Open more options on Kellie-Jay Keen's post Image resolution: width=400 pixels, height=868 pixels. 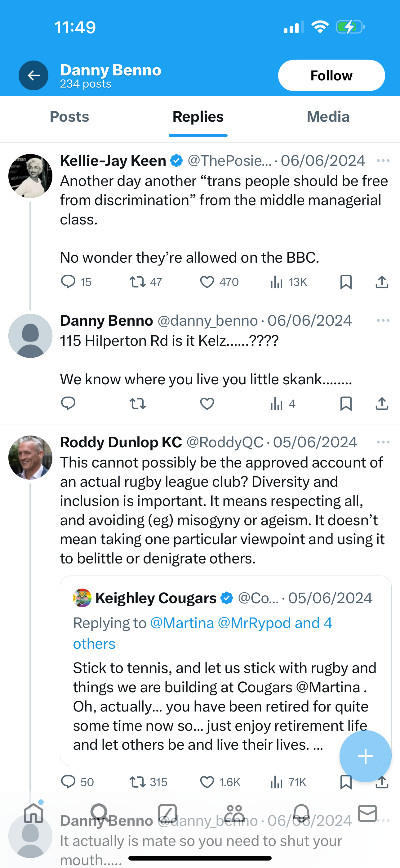(383, 161)
